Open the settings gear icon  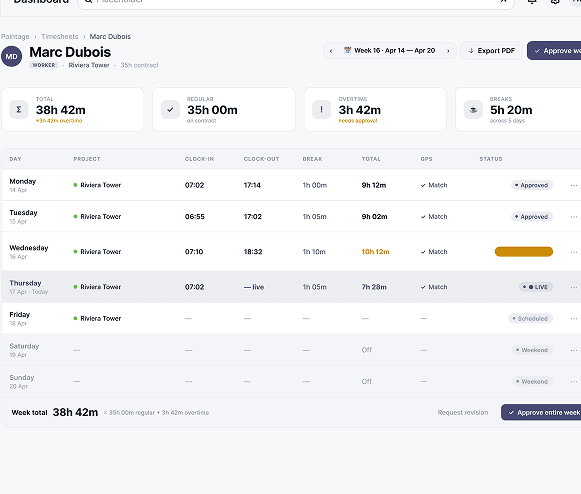tap(555, 1)
